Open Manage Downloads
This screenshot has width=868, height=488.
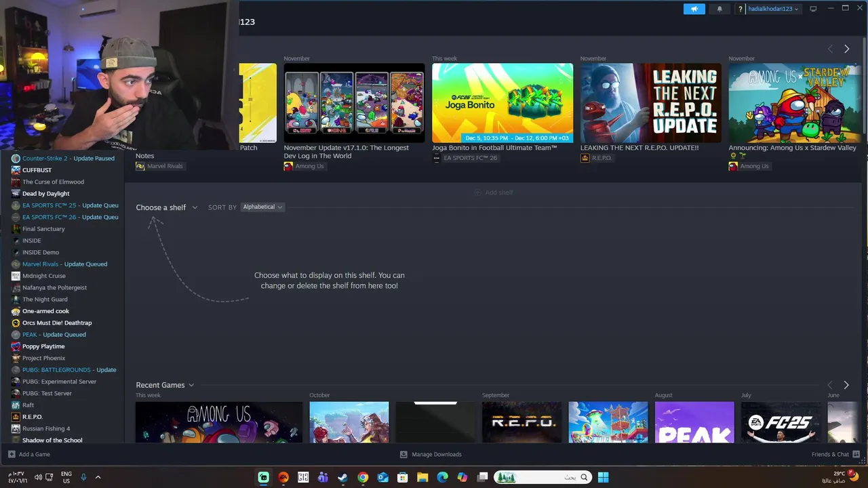[431, 454]
